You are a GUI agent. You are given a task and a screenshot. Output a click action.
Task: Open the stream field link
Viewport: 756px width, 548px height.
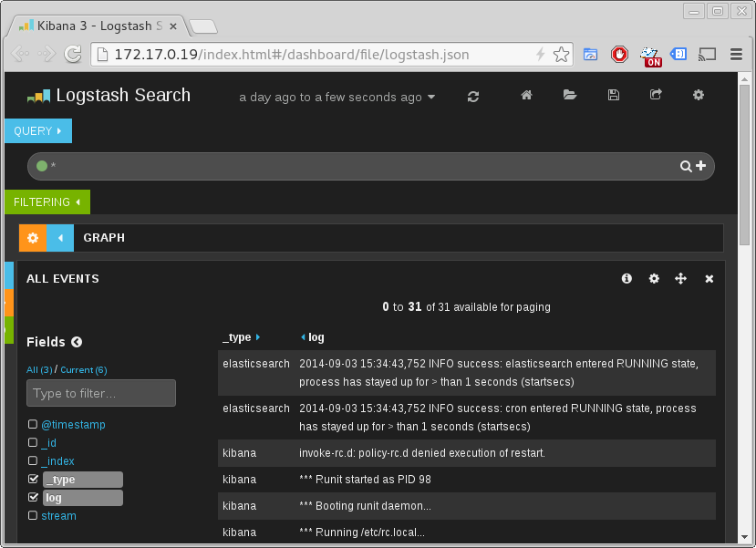59,516
